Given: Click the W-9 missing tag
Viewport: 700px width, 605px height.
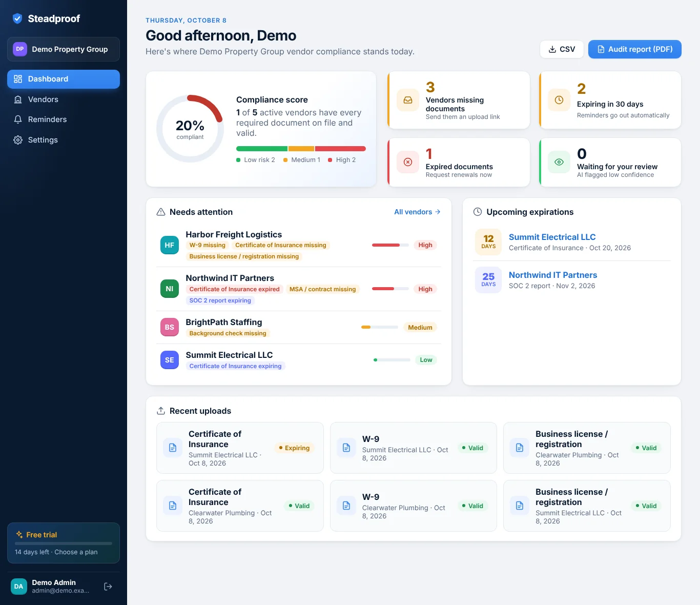Looking at the screenshot, I should 208,245.
